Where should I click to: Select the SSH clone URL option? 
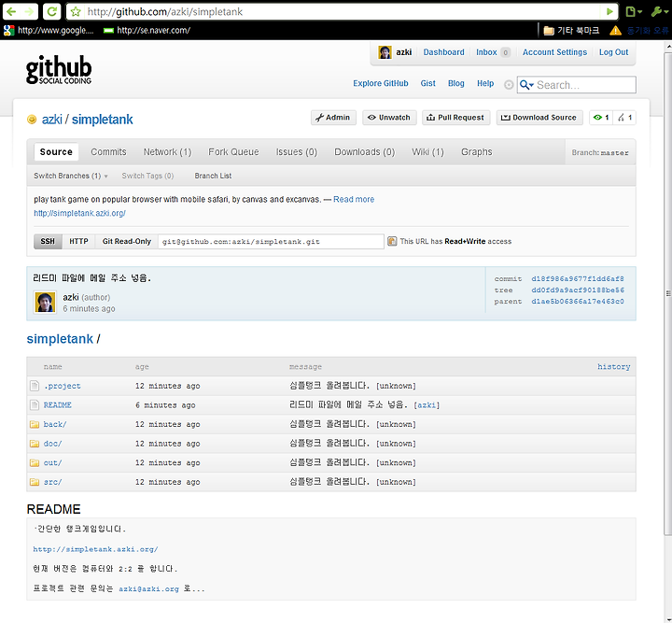pyautogui.click(x=48, y=241)
